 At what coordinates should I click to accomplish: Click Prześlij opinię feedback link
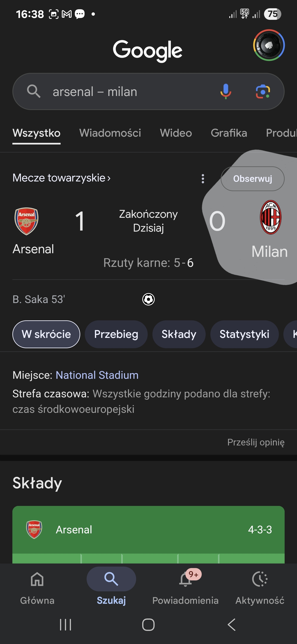(x=256, y=442)
